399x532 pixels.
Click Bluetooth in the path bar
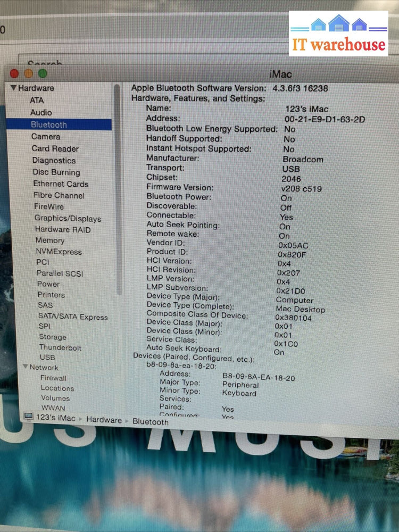[x=151, y=422]
